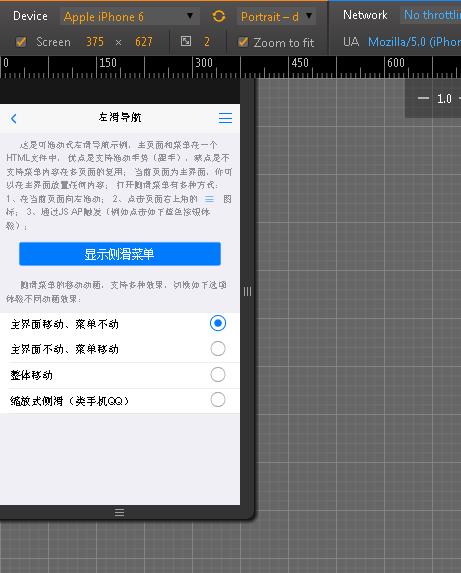Tap the blue back arrow icon
Viewport: 461px width, 573px height.
[x=14, y=118]
